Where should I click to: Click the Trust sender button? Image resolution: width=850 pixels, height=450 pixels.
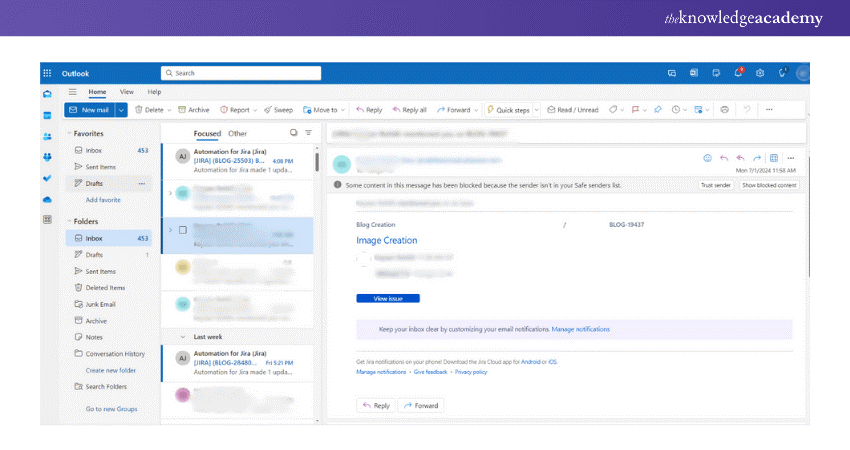point(715,185)
